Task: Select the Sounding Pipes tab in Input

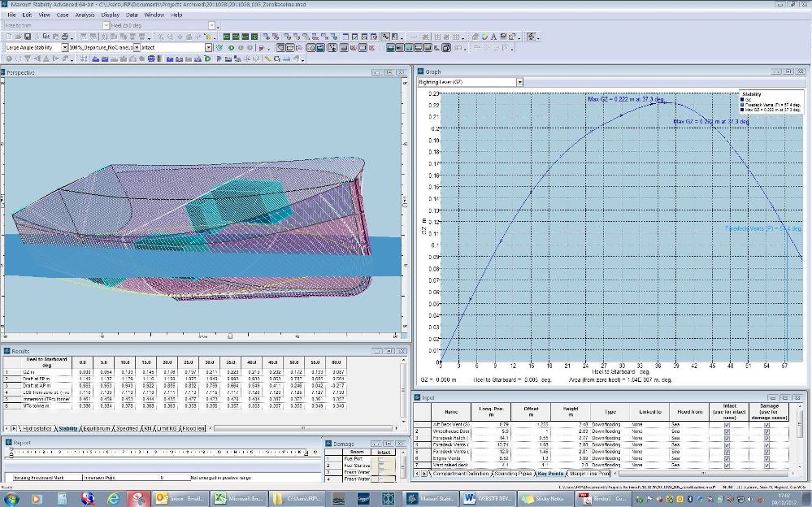Action: tap(510, 473)
